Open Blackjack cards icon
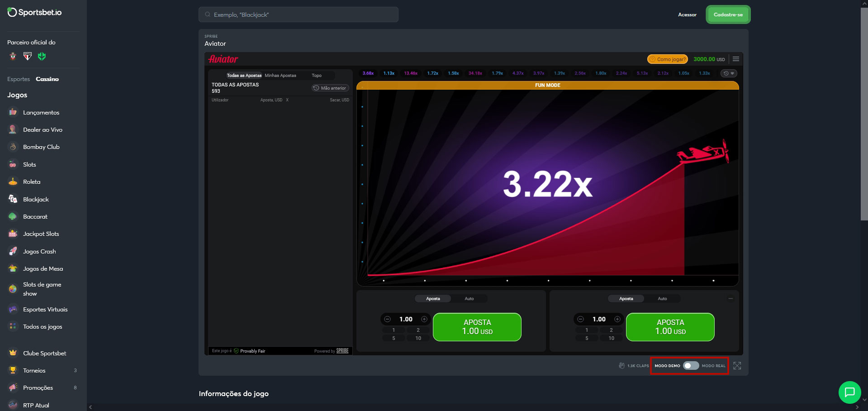 tap(13, 199)
